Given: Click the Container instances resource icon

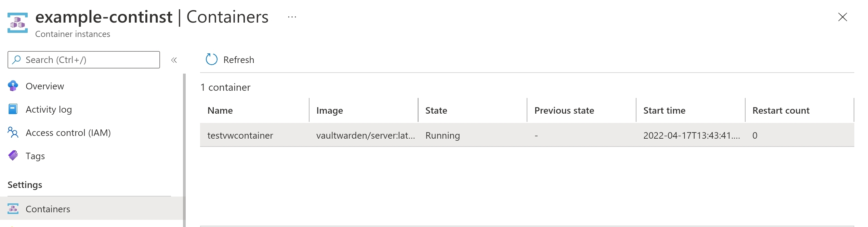Looking at the screenshot, I should (x=17, y=23).
